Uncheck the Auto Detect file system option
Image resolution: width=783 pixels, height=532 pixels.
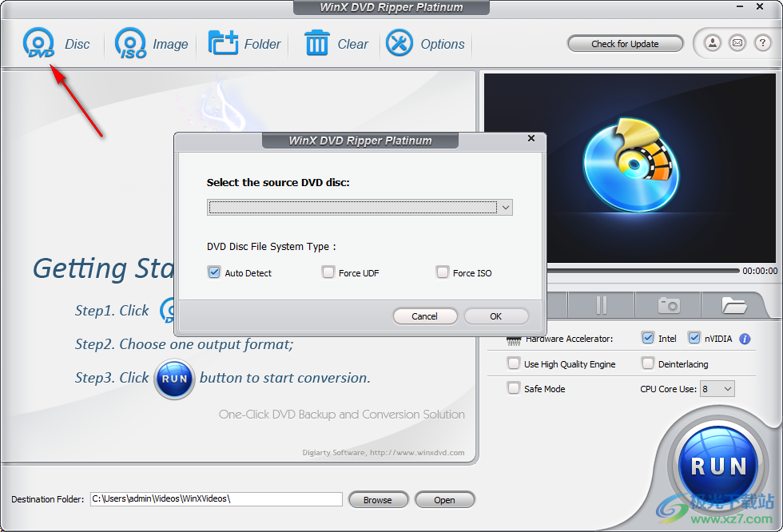(214, 272)
